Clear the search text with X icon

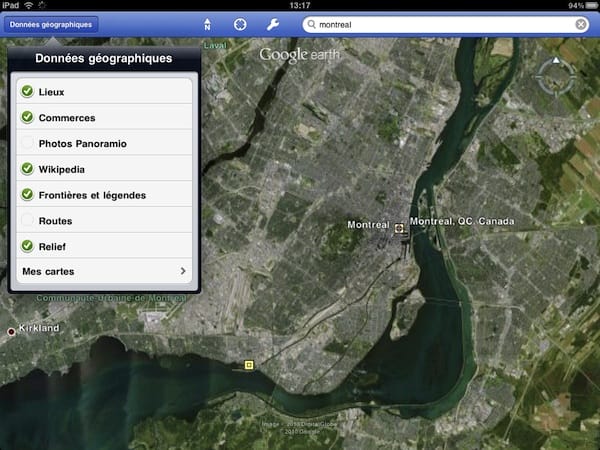pyautogui.click(x=581, y=23)
